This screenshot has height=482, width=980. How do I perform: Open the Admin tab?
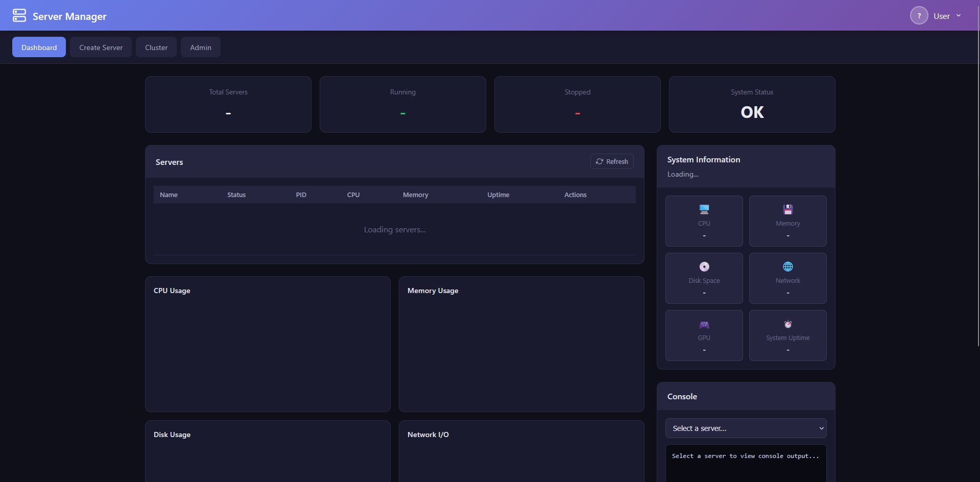tap(201, 47)
